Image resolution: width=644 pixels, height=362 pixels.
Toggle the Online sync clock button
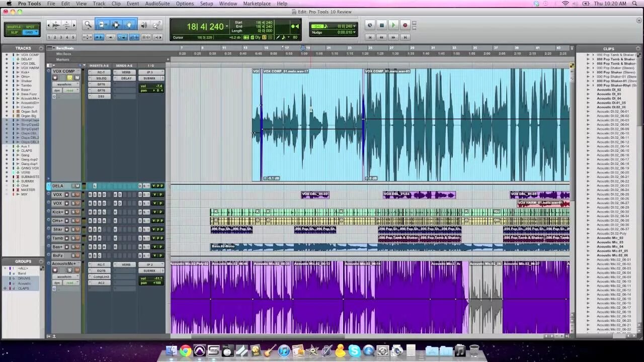[370, 25]
